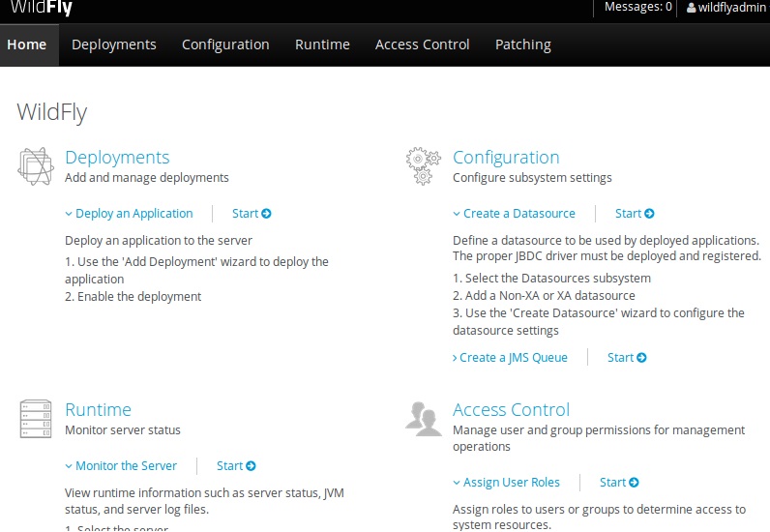This screenshot has height=532, width=770.
Task: Click 'Configure subsystem settings' text
Action: coord(532,177)
